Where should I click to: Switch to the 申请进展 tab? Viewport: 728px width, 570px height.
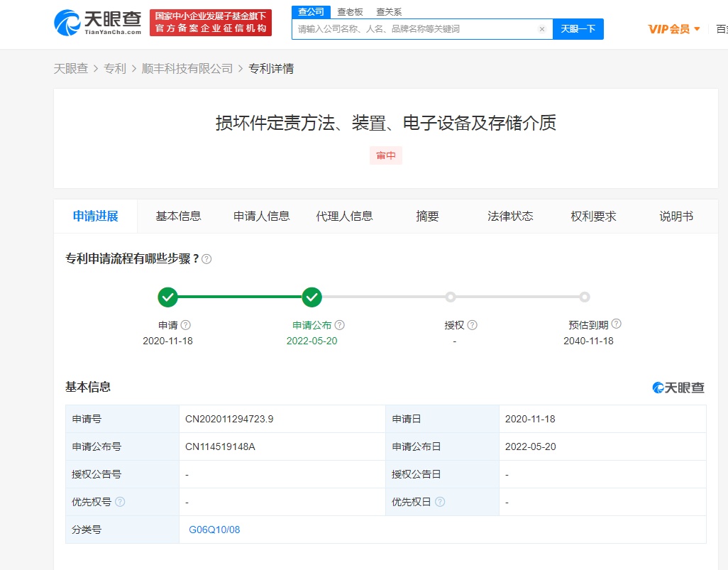(x=96, y=216)
